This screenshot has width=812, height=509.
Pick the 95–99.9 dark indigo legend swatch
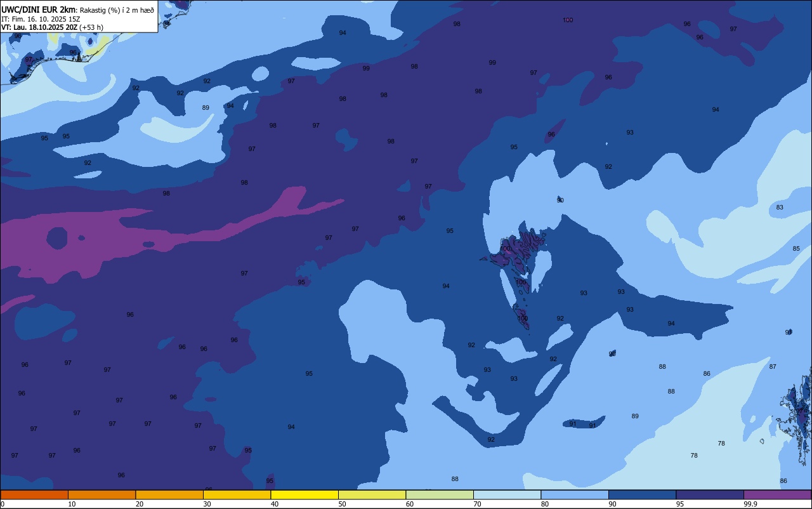710,494
